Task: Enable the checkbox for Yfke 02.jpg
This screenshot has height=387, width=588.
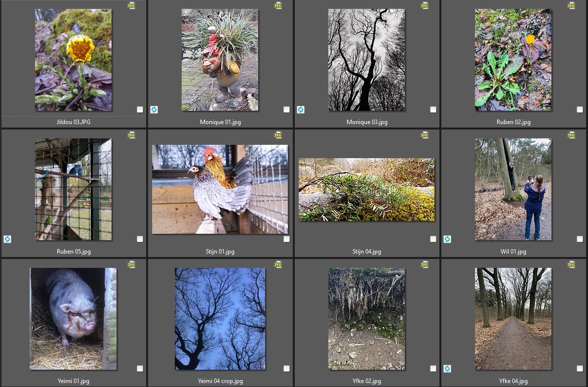Action: pos(433,369)
